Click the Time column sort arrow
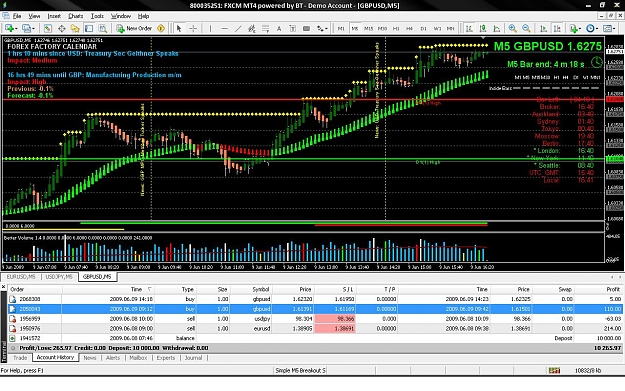Image resolution: width=625 pixels, height=391 pixels. point(149,289)
